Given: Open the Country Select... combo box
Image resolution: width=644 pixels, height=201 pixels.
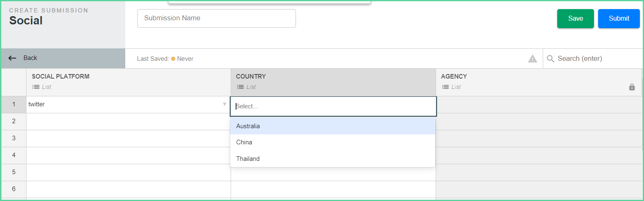Looking at the screenshot, I should pos(333,106).
